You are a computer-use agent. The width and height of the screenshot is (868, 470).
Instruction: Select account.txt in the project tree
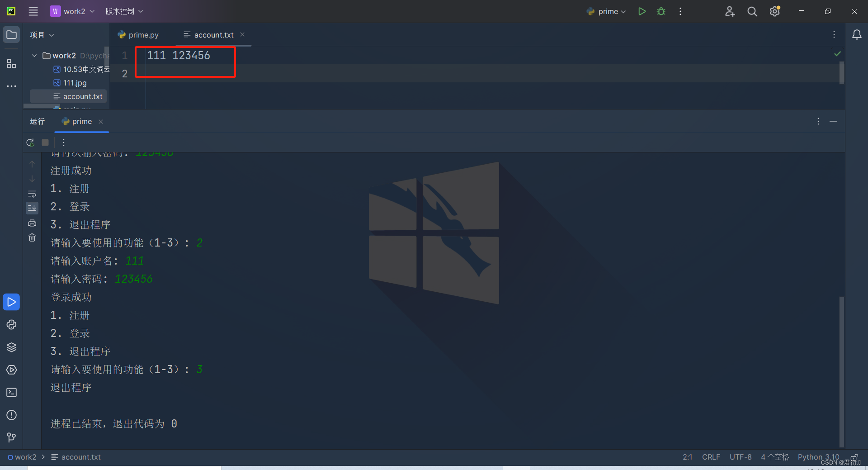point(78,96)
